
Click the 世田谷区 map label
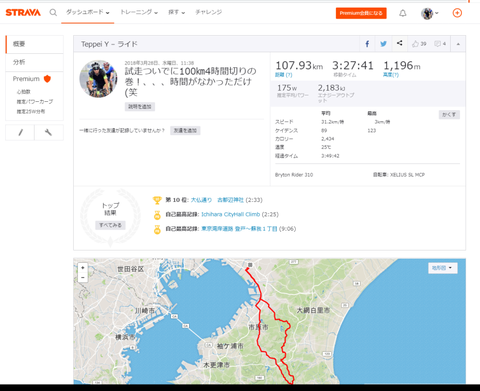click(130, 269)
